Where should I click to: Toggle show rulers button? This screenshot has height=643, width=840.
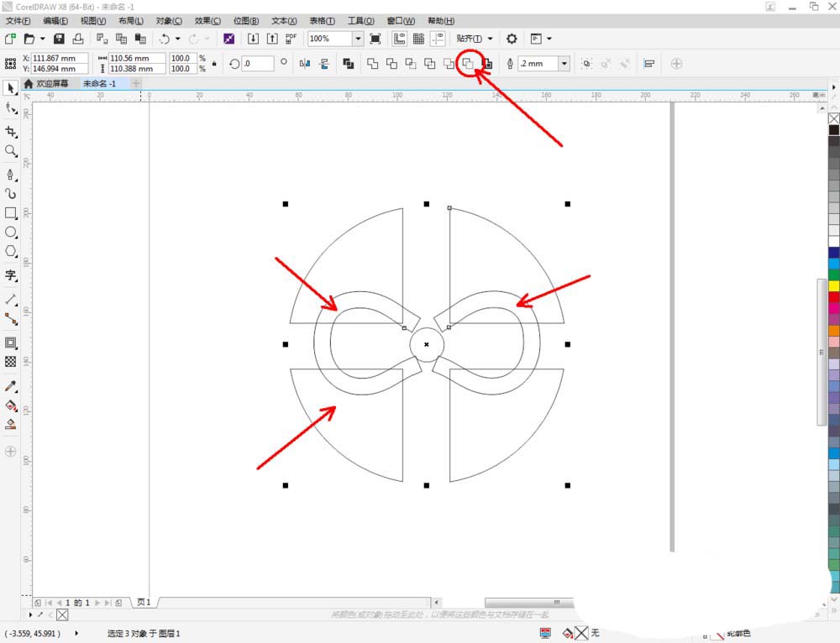click(399, 39)
